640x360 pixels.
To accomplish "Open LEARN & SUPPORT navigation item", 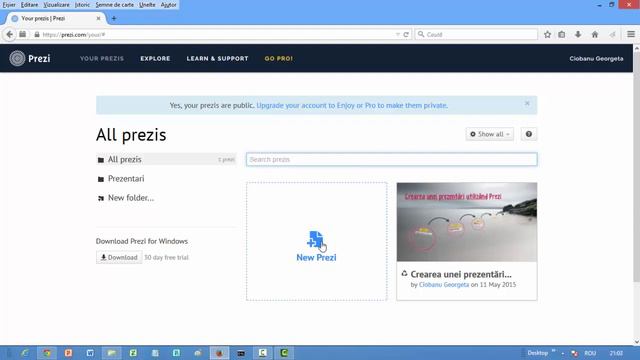I will click(218, 58).
